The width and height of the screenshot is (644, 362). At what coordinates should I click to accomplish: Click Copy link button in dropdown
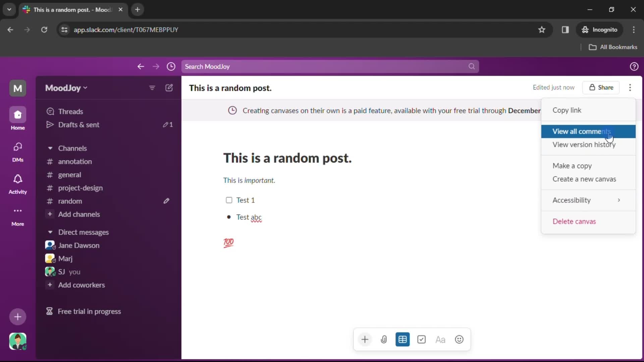568,110
